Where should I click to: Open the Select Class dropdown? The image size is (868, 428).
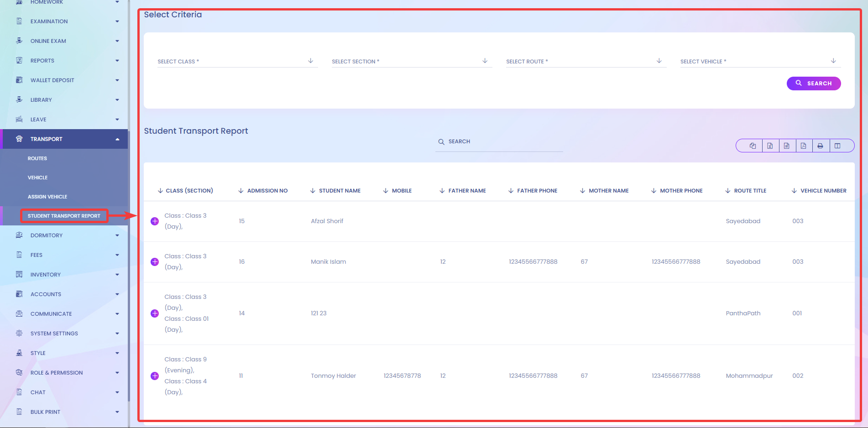pos(237,61)
